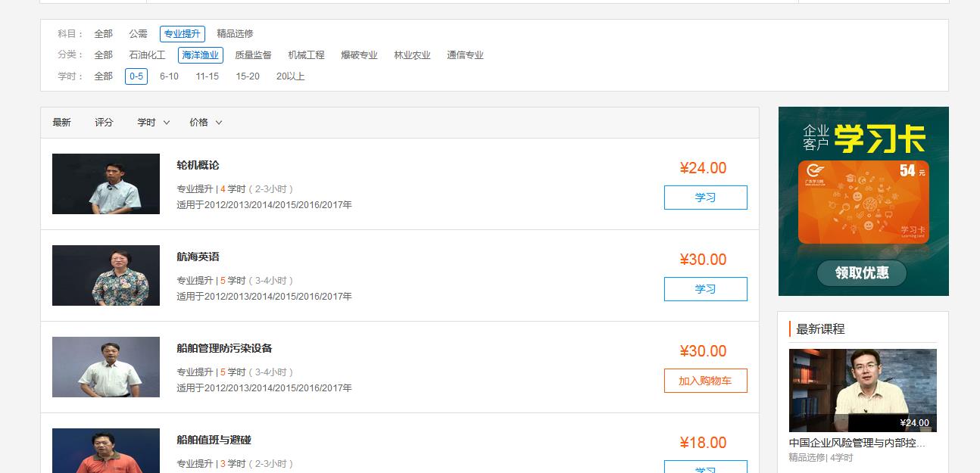Open the 中国企业风险管理 video thumbnail
Image resolution: width=980 pixels, height=473 pixels.
[863, 391]
